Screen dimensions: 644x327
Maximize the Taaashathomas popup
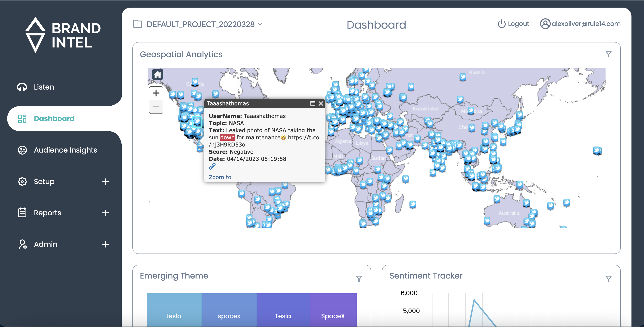click(313, 103)
